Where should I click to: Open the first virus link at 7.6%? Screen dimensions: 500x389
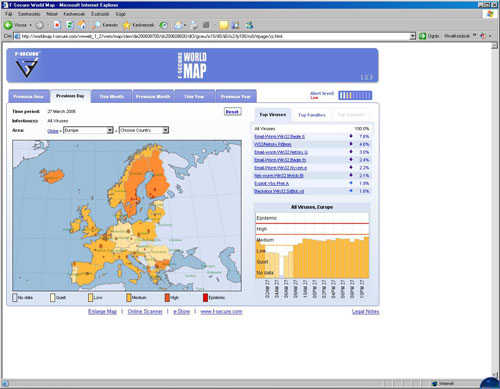point(279,136)
